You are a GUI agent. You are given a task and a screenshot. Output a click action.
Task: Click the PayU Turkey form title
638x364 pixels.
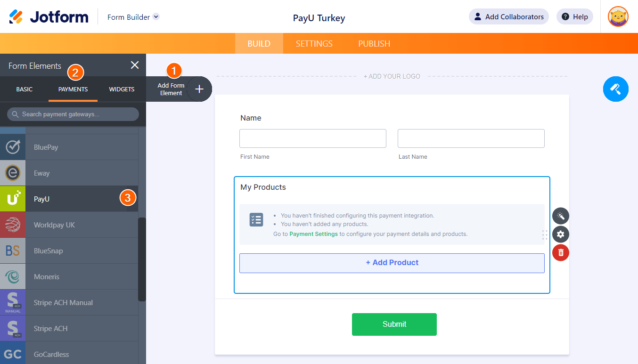tap(319, 18)
